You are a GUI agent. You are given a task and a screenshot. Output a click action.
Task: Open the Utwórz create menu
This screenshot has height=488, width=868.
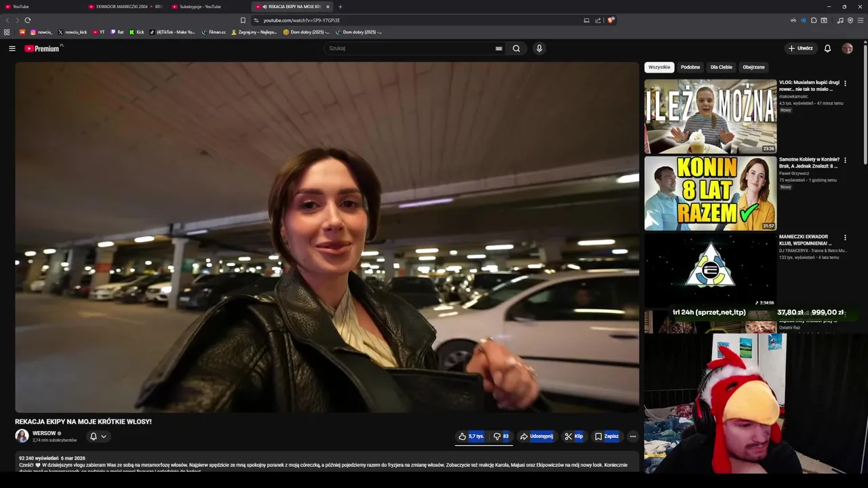tap(800, 48)
